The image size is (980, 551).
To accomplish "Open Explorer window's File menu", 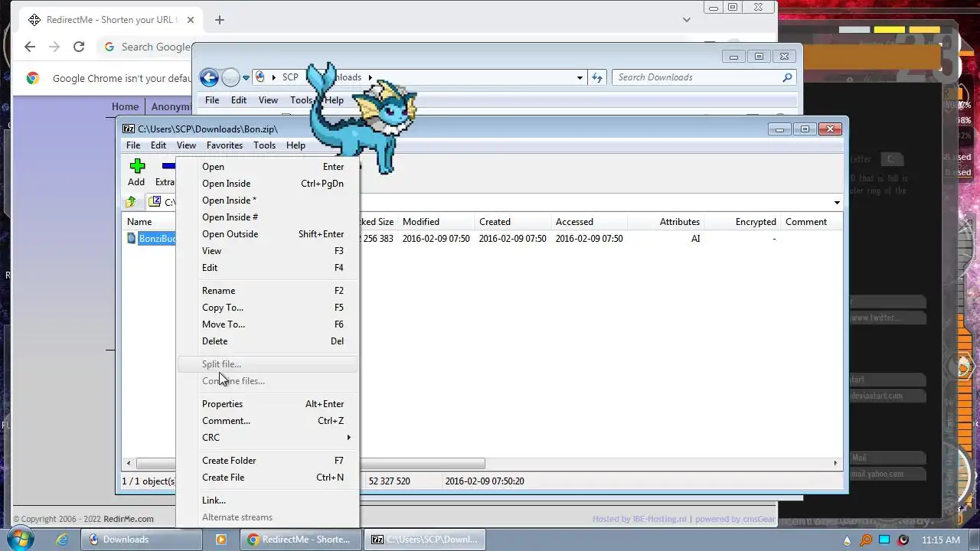I will click(x=212, y=100).
